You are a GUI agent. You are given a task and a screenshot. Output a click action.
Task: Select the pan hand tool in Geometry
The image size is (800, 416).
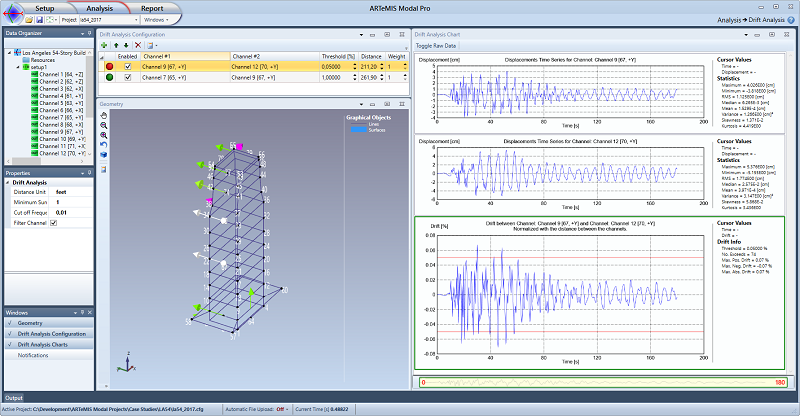[x=105, y=115]
